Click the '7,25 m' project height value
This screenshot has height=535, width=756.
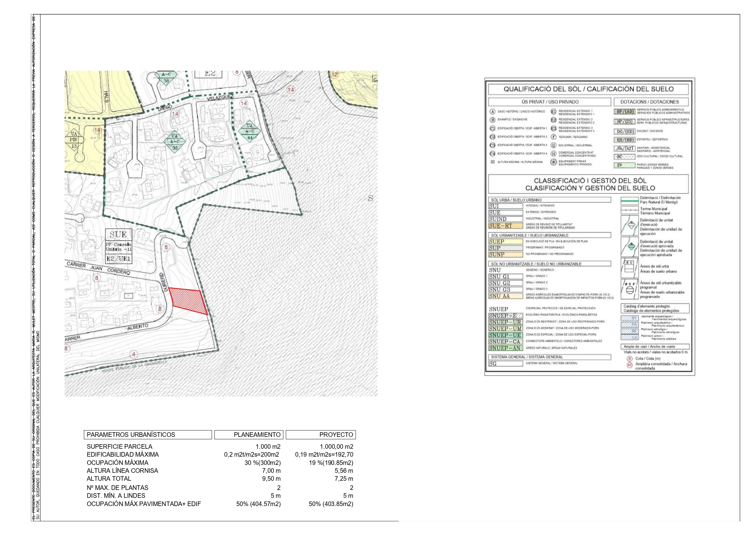(x=344, y=479)
